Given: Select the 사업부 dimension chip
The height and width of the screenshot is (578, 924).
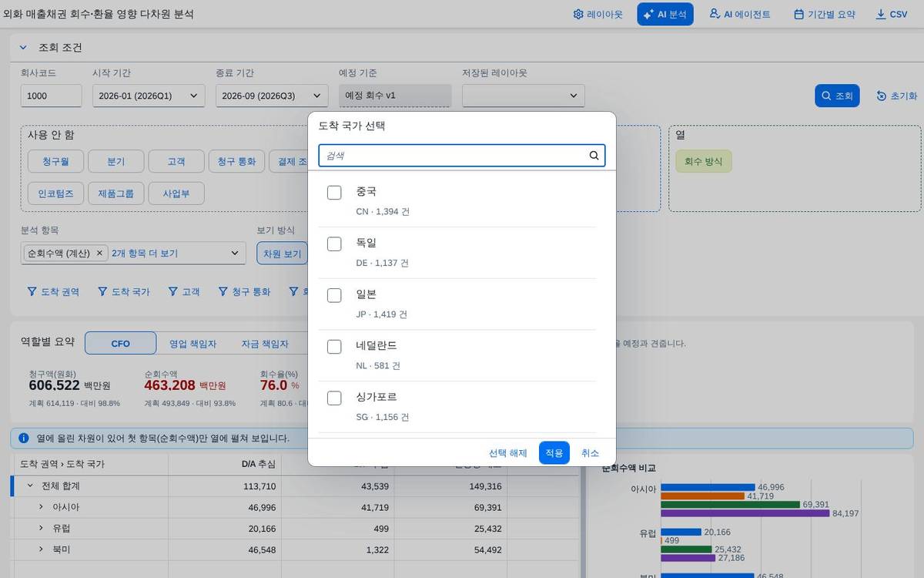Looking at the screenshot, I should coord(176,193).
